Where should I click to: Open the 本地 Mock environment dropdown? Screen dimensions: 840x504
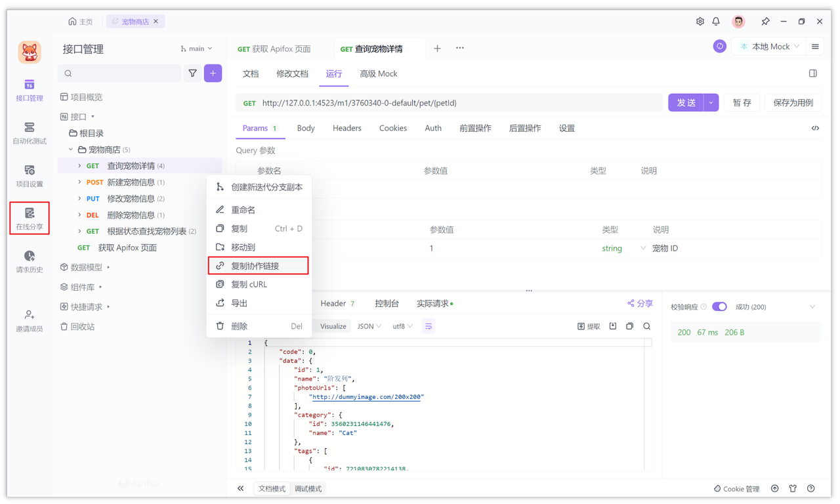coord(768,46)
